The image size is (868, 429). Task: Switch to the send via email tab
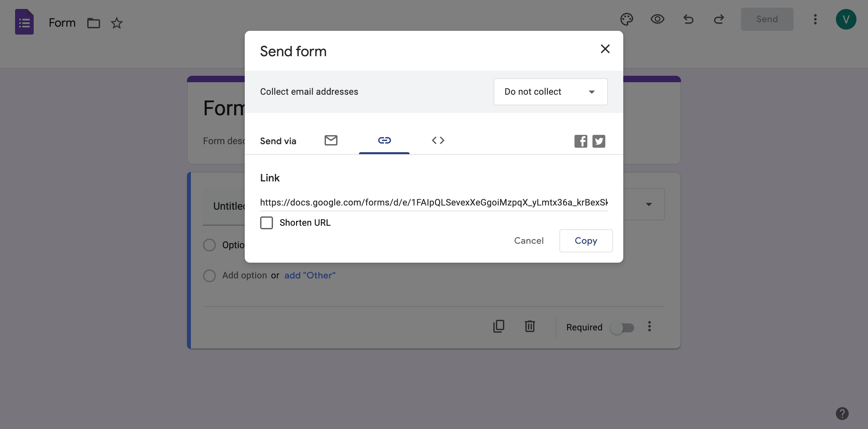331,140
